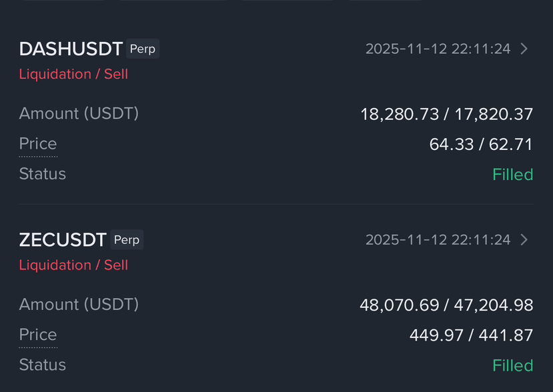This screenshot has height=392, width=553.
Task: Tap Amount (USDT) label in DASHUSDT order
Action: [x=79, y=113]
